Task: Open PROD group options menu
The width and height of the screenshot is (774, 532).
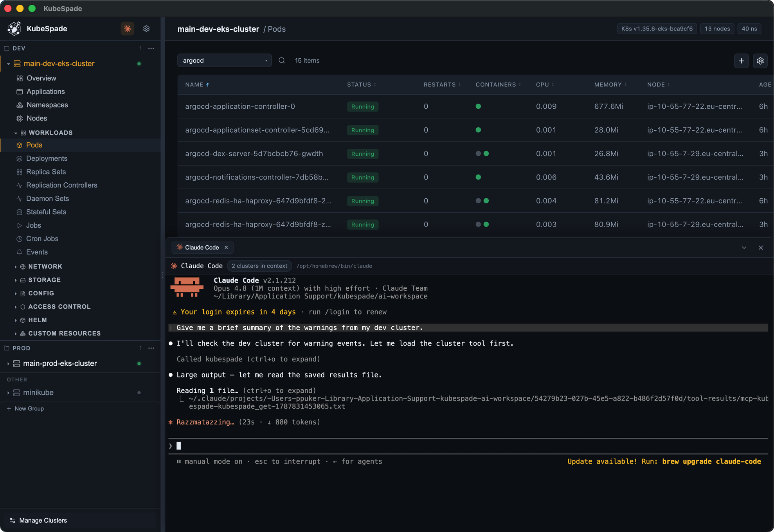Action: (x=151, y=348)
